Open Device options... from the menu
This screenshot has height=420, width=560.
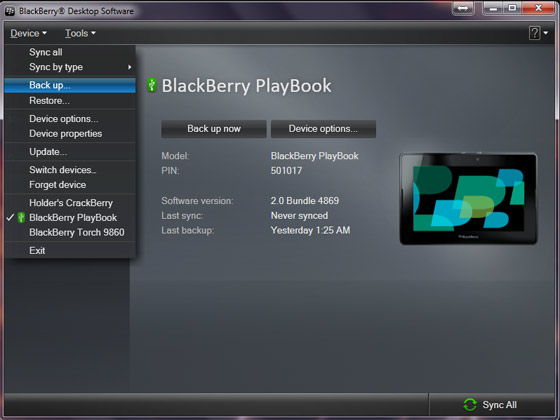[70, 119]
